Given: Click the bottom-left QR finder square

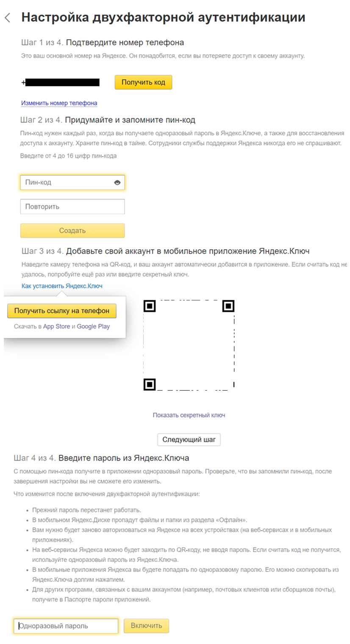Looking at the screenshot, I should coord(150,384).
